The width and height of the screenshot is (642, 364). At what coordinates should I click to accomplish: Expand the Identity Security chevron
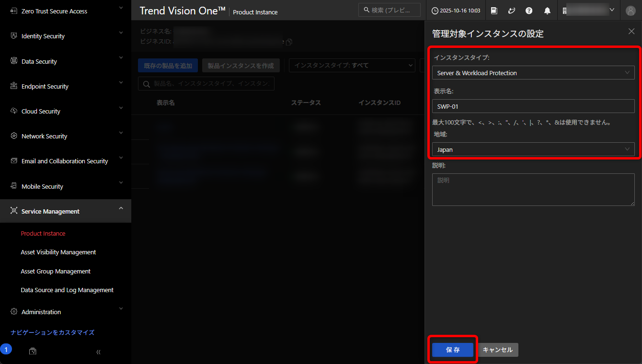point(121,33)
